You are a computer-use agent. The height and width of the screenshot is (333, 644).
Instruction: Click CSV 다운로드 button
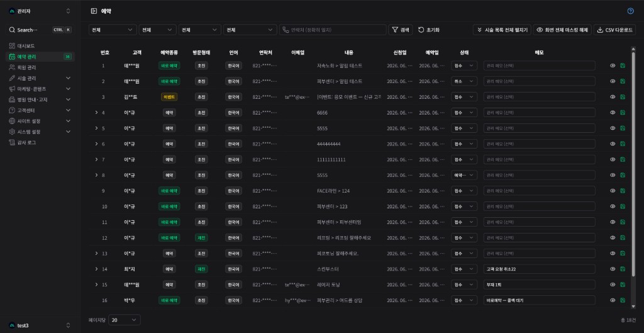tap(614, 30)
